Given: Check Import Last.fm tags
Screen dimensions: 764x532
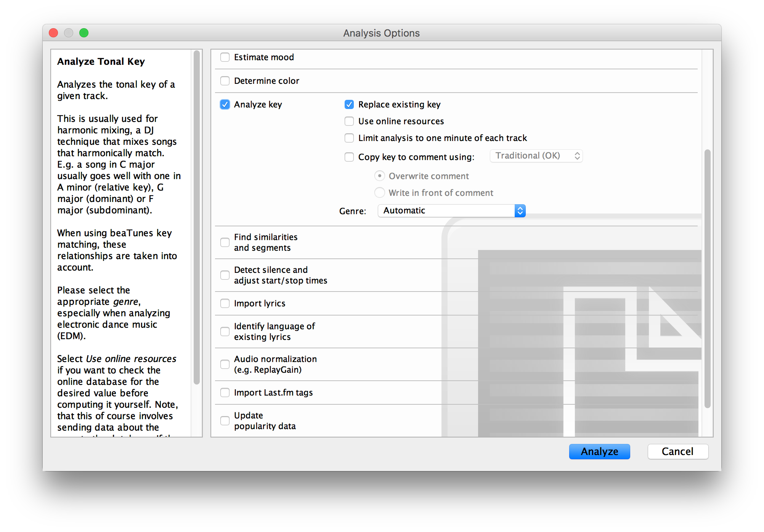Looking at the screenshot, I should pos(225,392).
